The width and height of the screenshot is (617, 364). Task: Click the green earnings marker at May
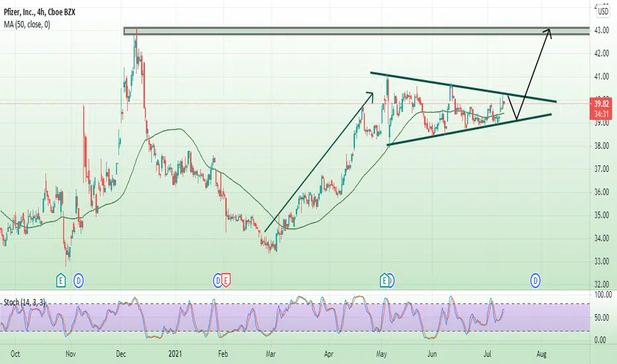[x=384, y=281]
